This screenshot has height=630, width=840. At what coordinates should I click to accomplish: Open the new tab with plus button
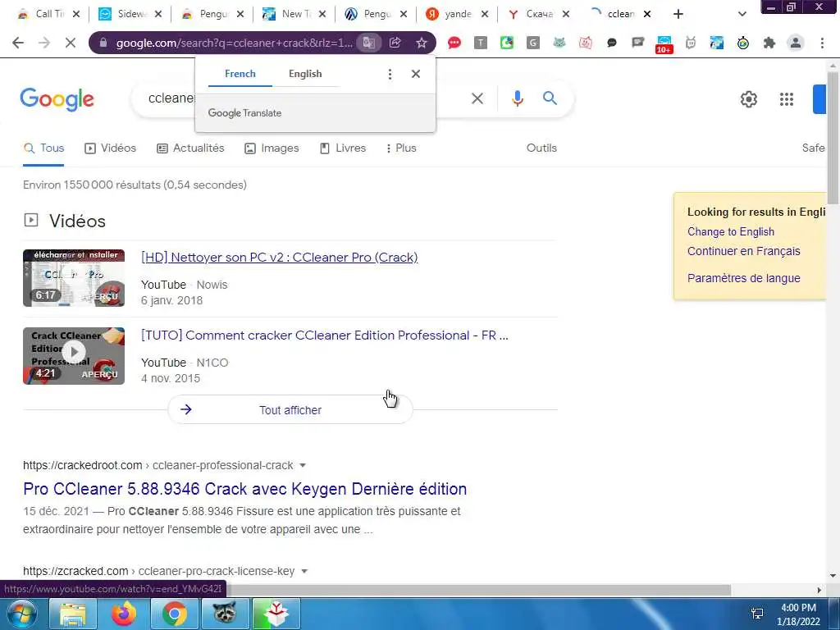pos(678,14)
